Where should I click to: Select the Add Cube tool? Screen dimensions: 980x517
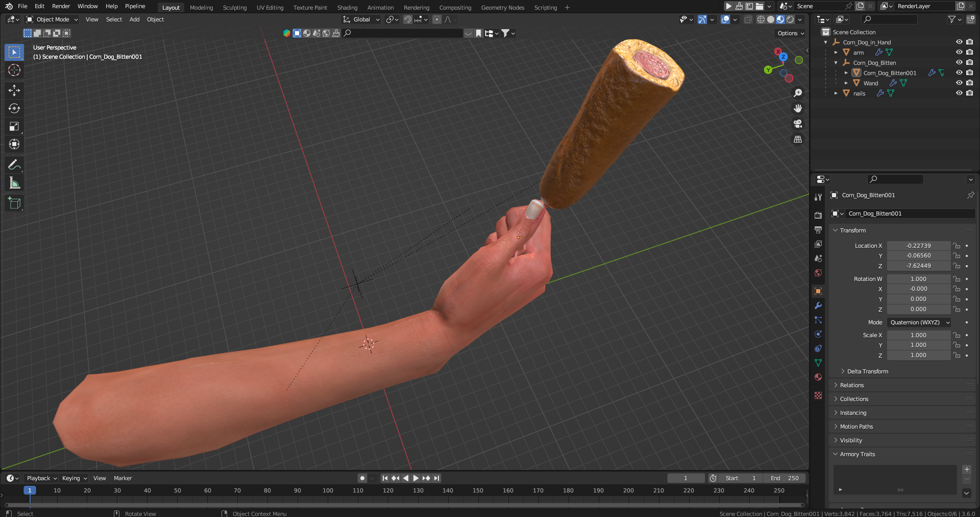tap(14, 203)
